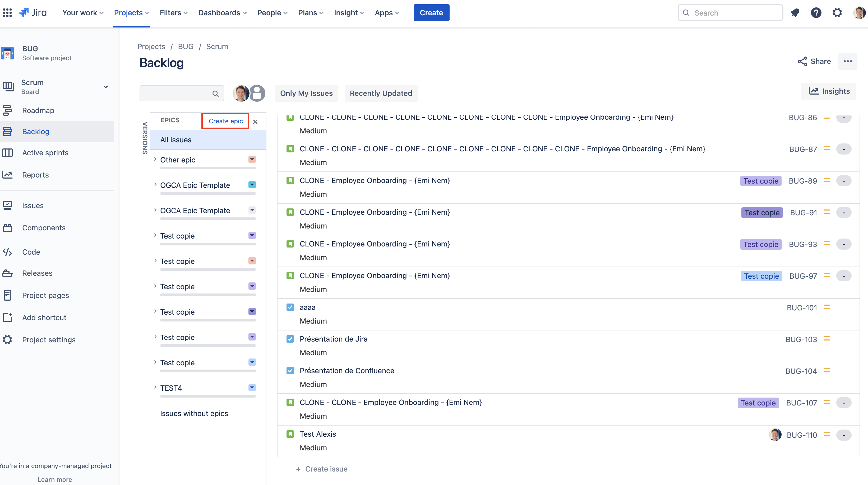
Task: Collapse the Scrum Board switcher chevron
Action: (105, 87)
